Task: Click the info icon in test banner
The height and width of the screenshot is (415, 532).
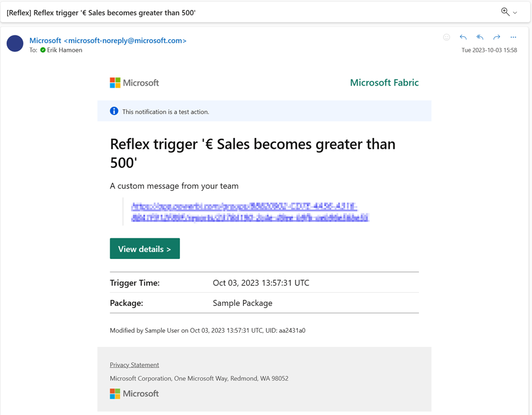Action: tap(114, 111)
